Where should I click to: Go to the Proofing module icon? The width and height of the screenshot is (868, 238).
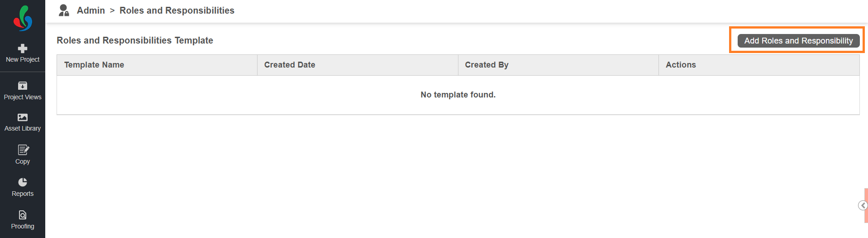tap(23, 215)
